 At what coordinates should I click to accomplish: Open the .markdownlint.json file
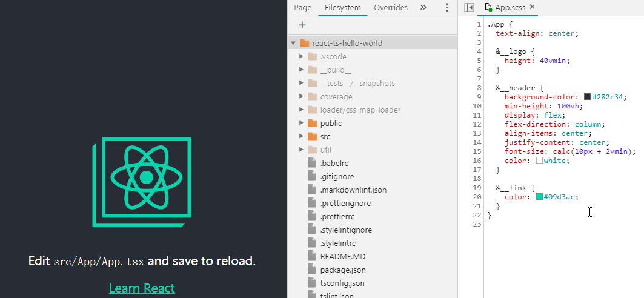click(353, 190)
